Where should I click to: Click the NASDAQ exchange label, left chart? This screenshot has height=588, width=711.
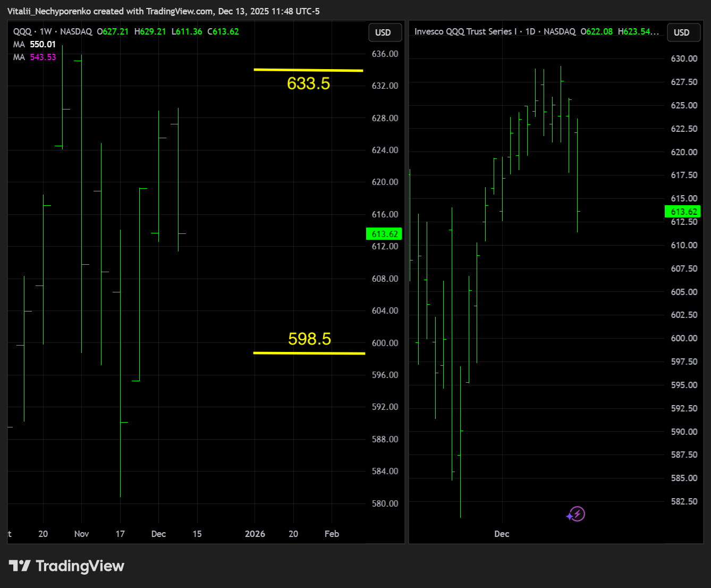(x=76, y=32)
